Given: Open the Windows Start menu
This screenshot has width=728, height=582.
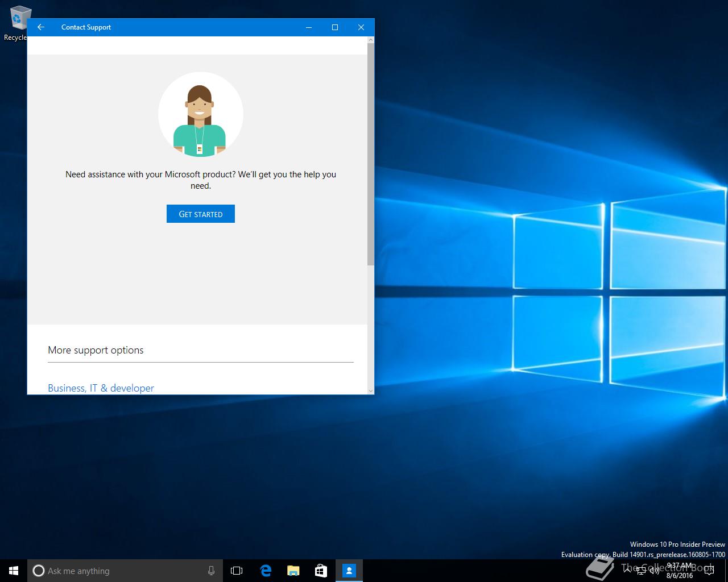Looking at the screenshot, I should click(x=14, y=571).
